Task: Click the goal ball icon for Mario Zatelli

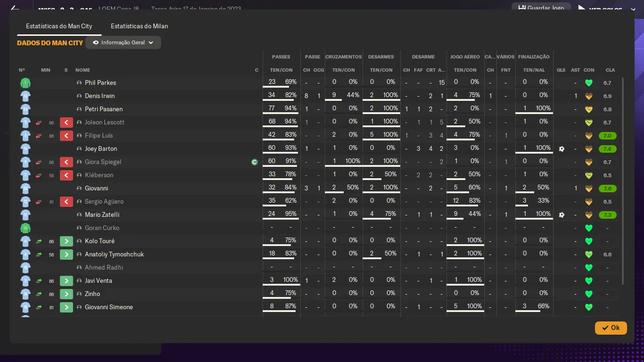Action: tap(561, 215)
